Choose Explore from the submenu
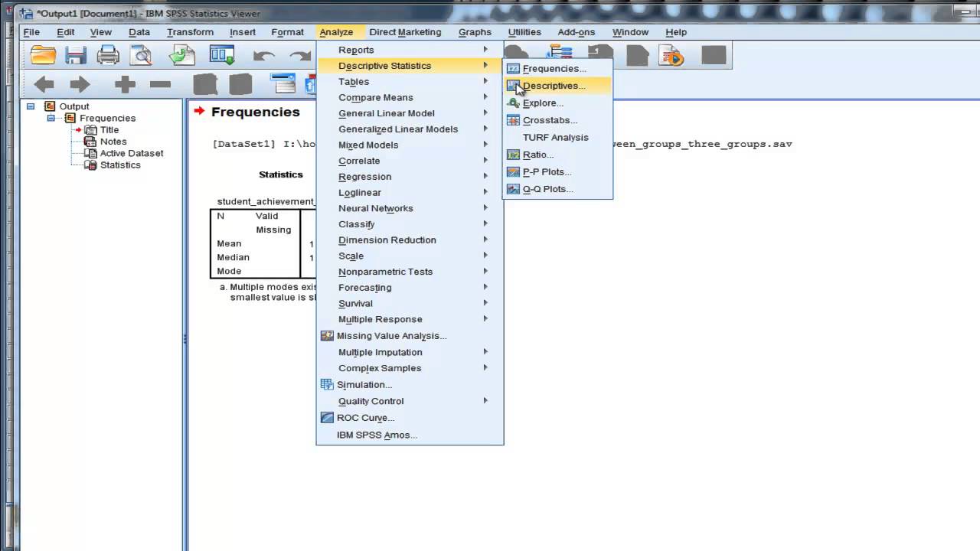Screen dimensions: 980x551 (x=557, y=103)
